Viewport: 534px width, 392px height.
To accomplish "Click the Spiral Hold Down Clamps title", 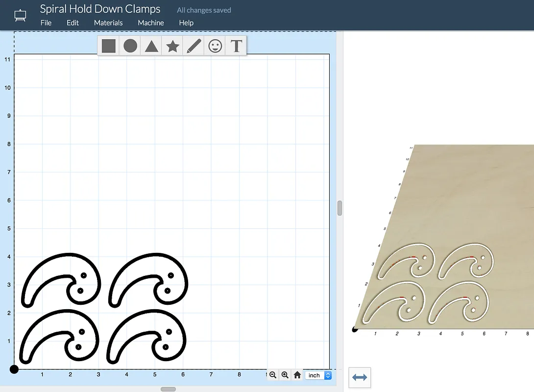I will tap(100, 9).
